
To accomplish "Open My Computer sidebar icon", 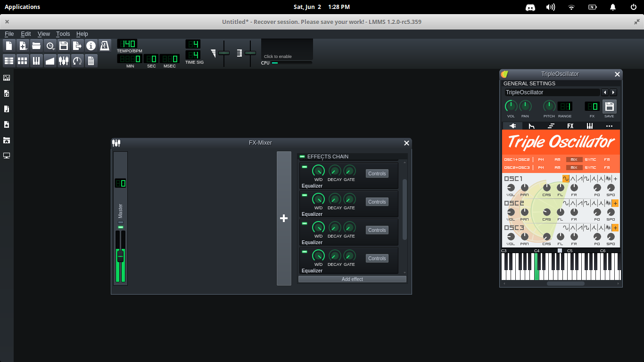I will tap(7, 156).
